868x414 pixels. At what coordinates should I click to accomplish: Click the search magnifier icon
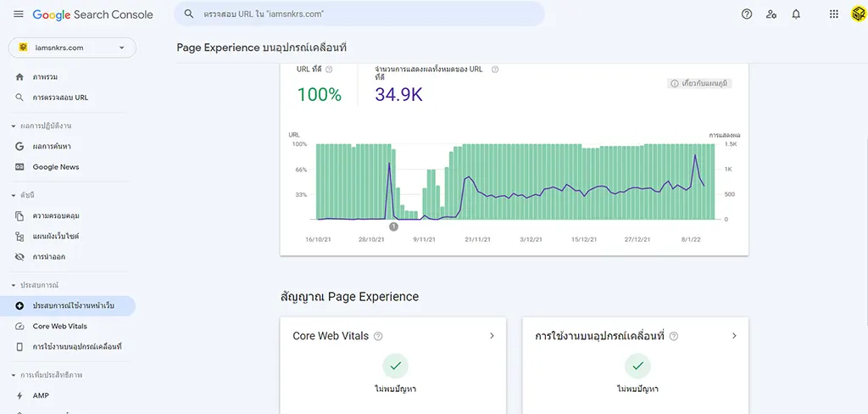(189, 14)
